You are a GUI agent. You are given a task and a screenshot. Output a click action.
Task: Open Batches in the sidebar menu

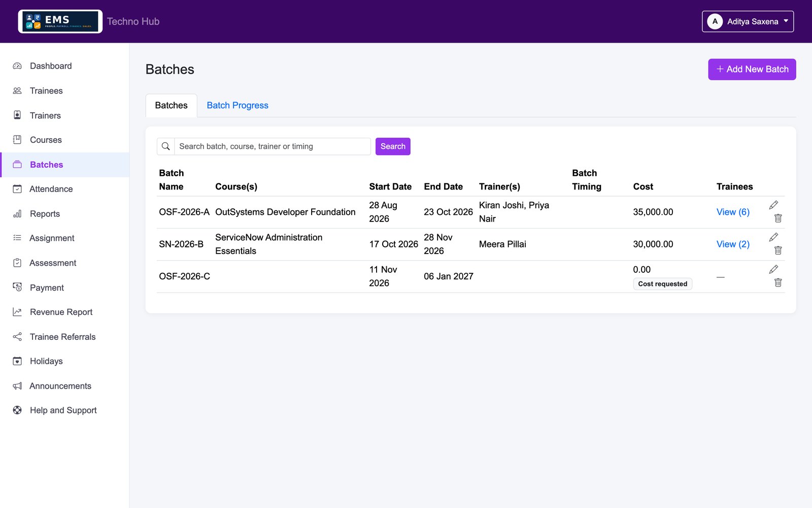coord(65,165)
